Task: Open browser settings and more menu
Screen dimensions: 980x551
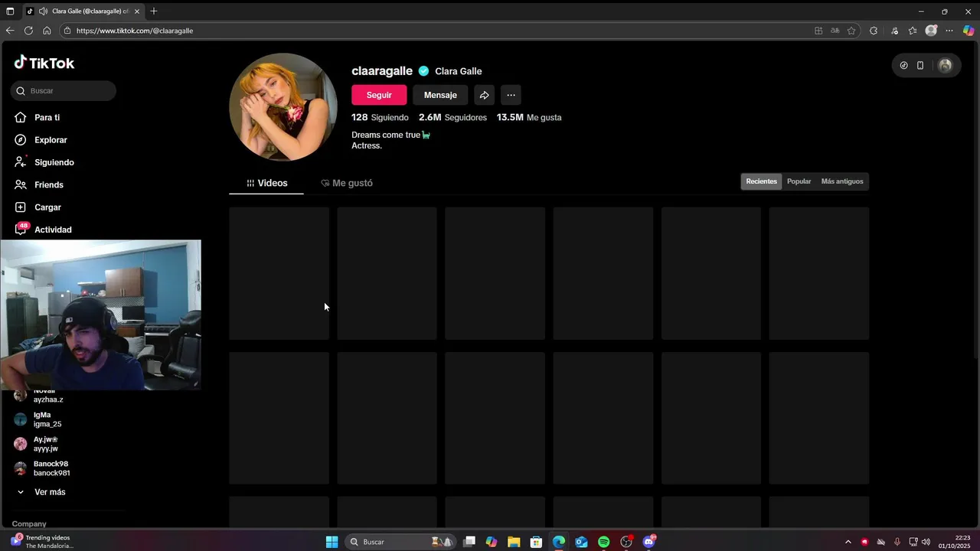Action: 949,31
